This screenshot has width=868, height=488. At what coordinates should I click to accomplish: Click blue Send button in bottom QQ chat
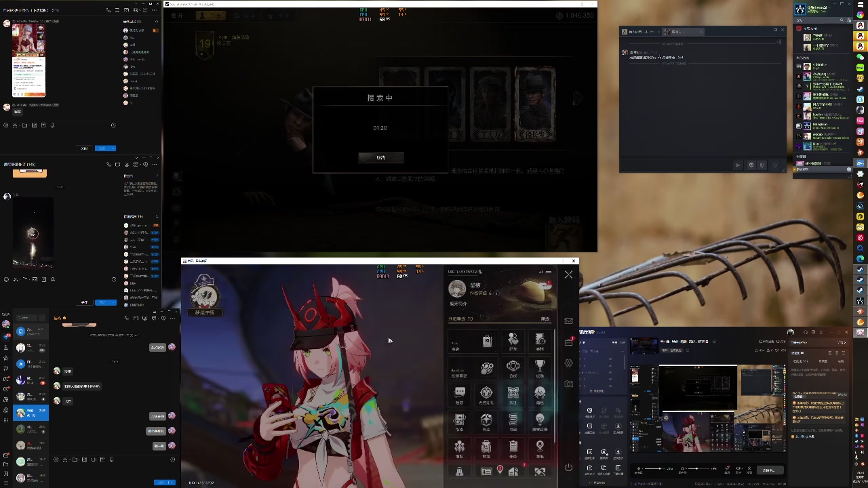[x=161, y=482]
